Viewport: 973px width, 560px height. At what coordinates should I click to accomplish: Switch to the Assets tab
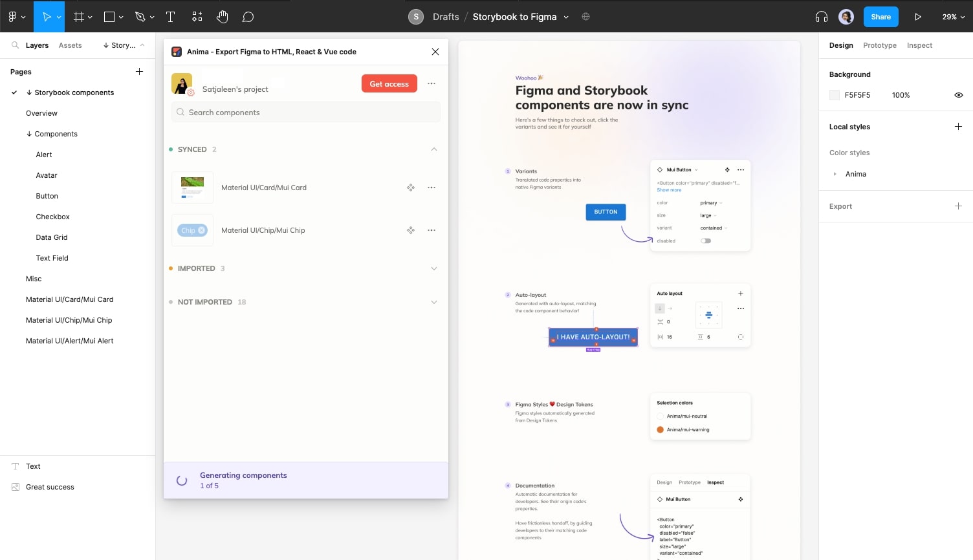(x=70, y=45)
